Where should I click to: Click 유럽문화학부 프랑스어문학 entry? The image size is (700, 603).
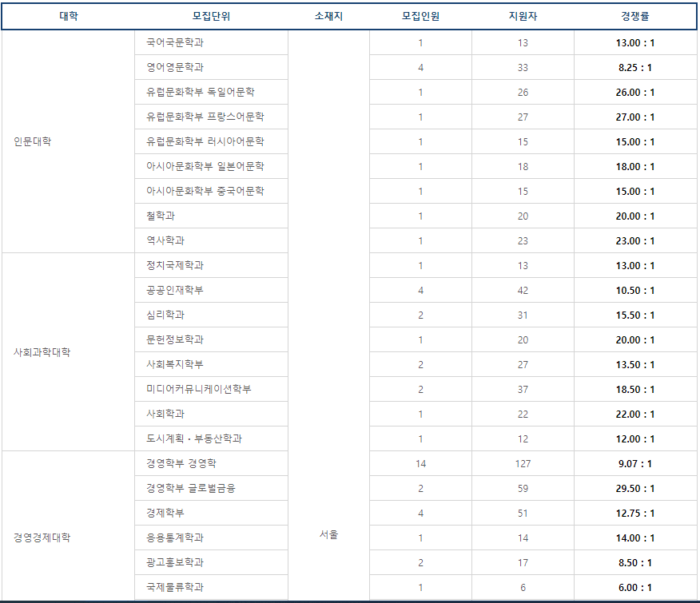point(205,117)
